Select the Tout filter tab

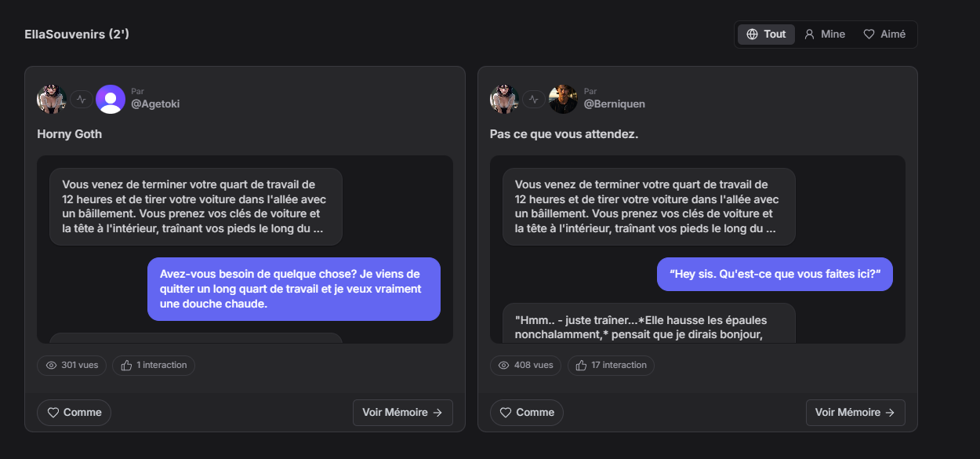(766, 35)
